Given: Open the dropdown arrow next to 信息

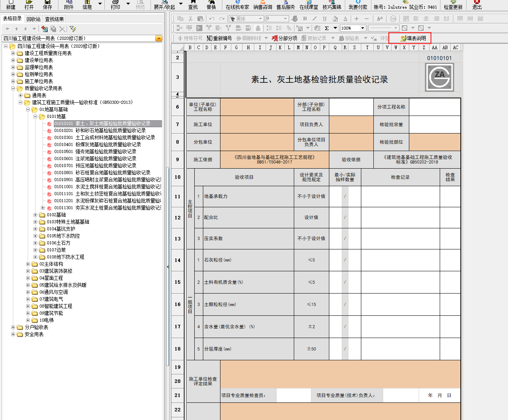Looking at the screenshot, I should (x=100, y=4).
